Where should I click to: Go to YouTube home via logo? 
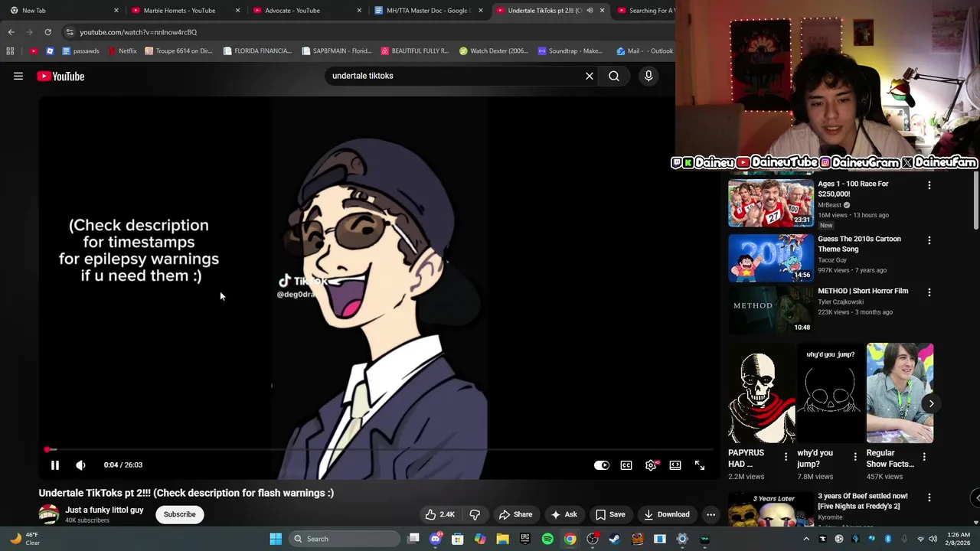pyautogui.click(x=60, y=76)
